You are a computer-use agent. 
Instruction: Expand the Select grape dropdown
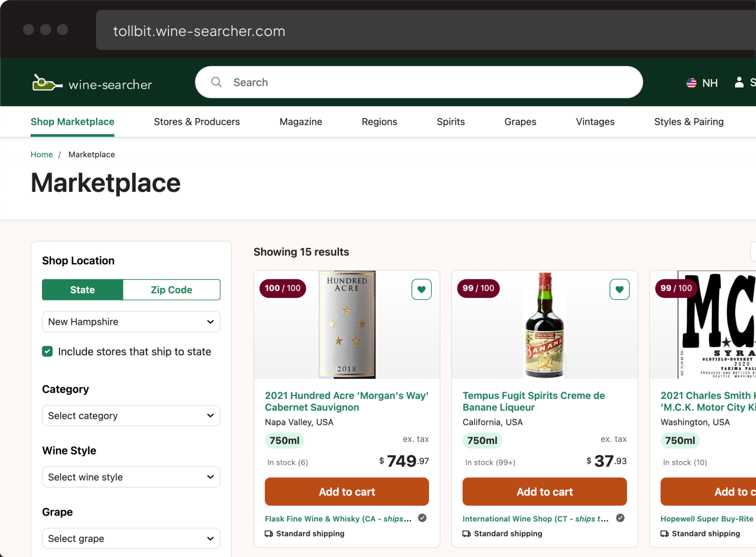131,539
